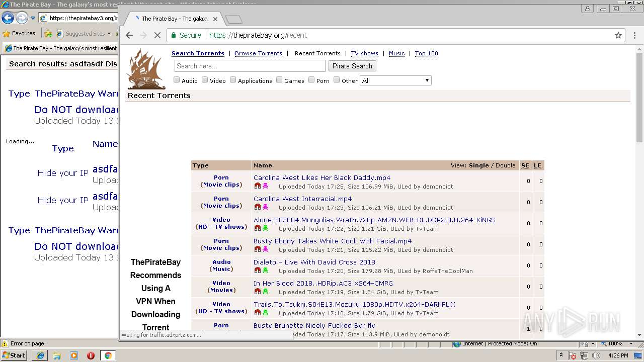Sort by SE column header
The height and width of the screenshot is (362, 644).
click(525, 165)
